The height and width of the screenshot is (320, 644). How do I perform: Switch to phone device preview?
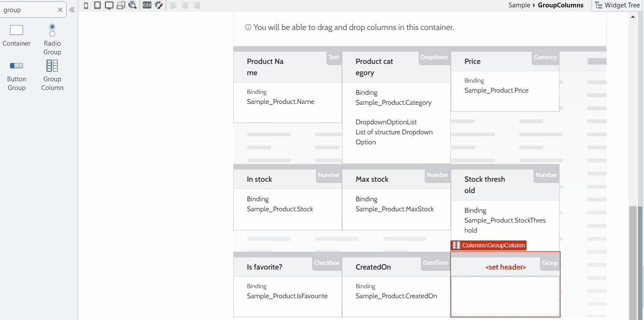[85, 5]
